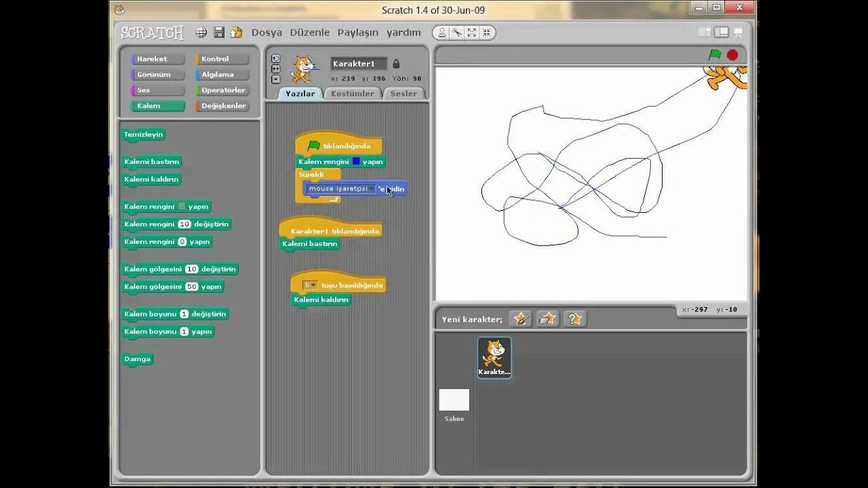Open the yardım menu
868x488 pixels.
click(403, 33)
